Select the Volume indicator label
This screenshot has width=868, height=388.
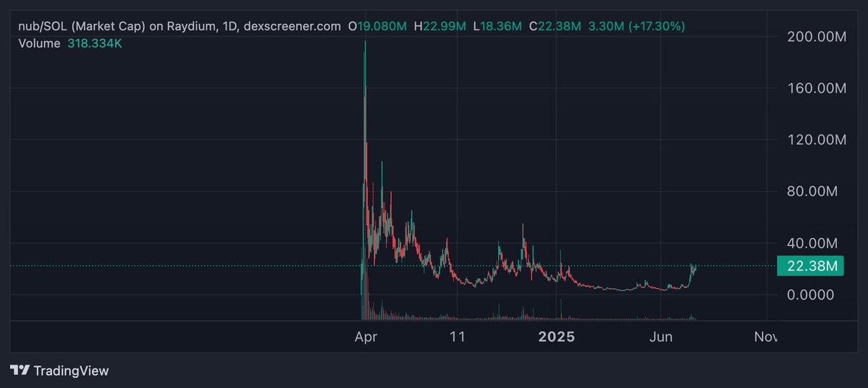pyautogui.click(x=39, y=43)
